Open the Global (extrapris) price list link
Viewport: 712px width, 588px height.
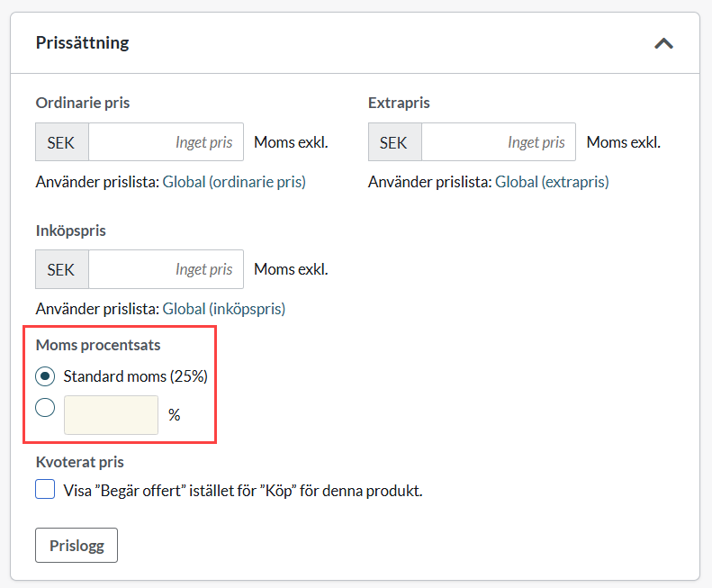point(552,182)
